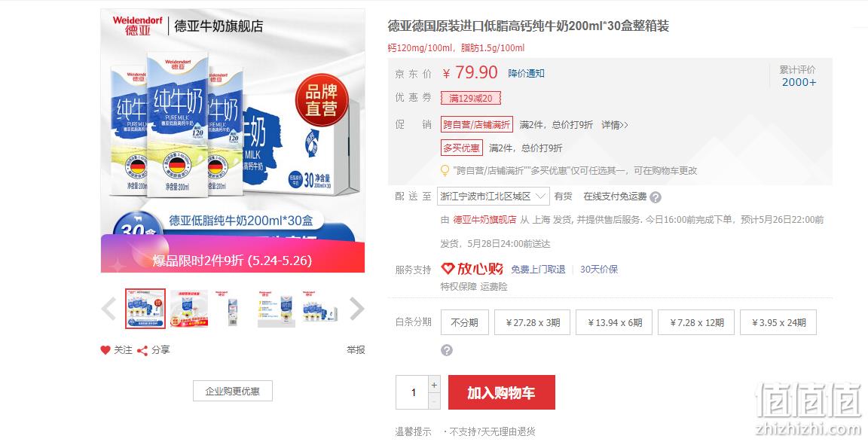Click the lightbulb promotion tip icon
Viewport: 868px width, 442px height.
[x=445, y=170]
